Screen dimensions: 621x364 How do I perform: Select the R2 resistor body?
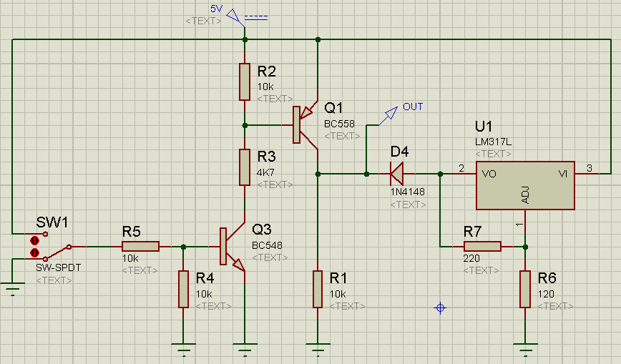[x=245, y=82]
